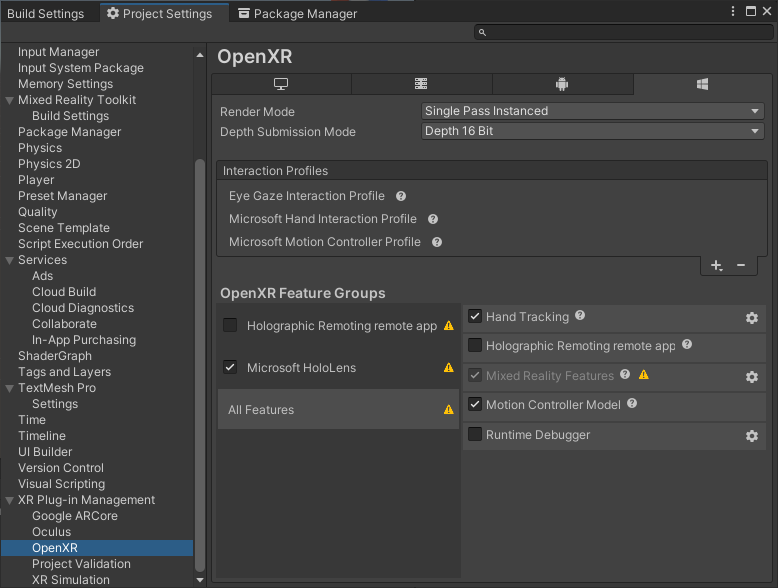Collapse the XR Plug-in Management tree node
This screenshot has height=588, width=778.
9,501
